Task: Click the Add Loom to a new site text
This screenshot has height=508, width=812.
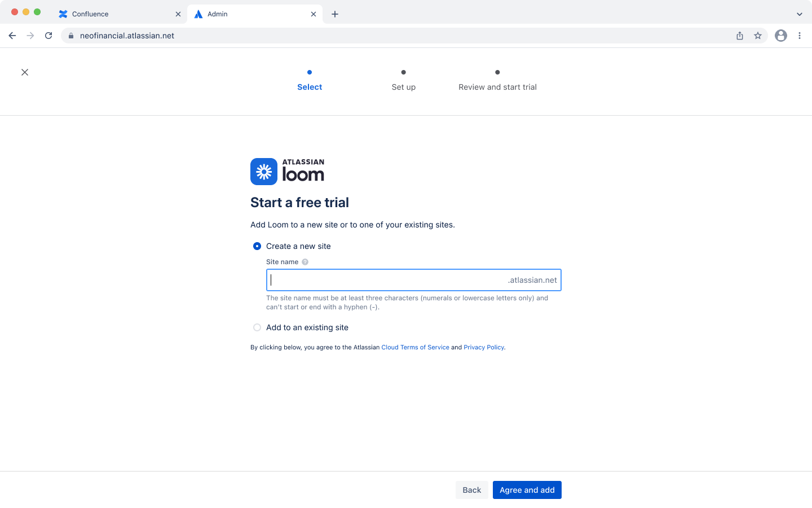Action: point(352,225)
